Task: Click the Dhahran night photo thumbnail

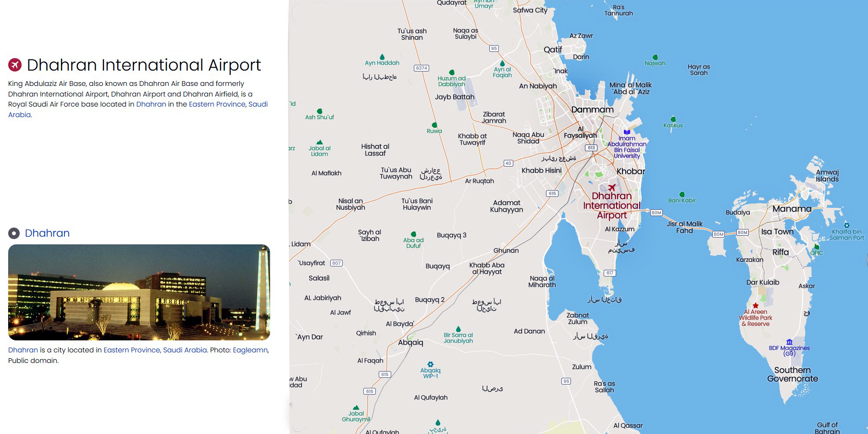Action: click(x=139, y=292)
